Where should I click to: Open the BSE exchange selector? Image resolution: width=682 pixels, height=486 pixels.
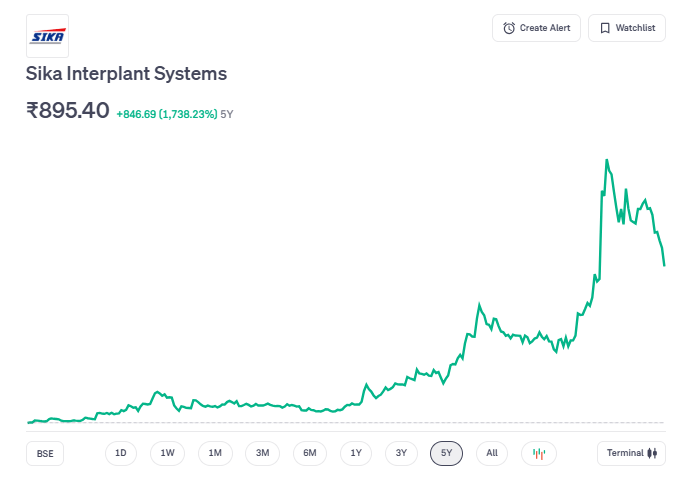click(x=45, y=453)
